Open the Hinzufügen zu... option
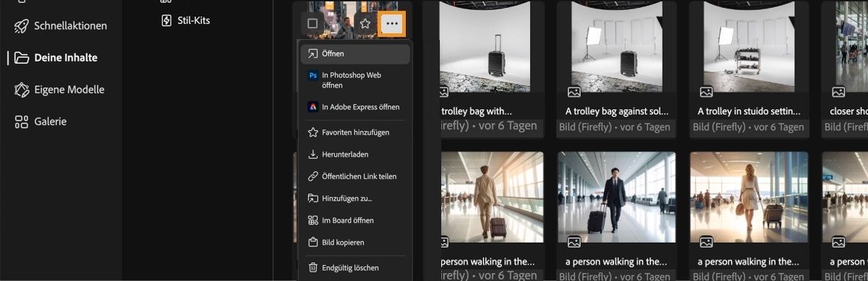 (355, 198)
